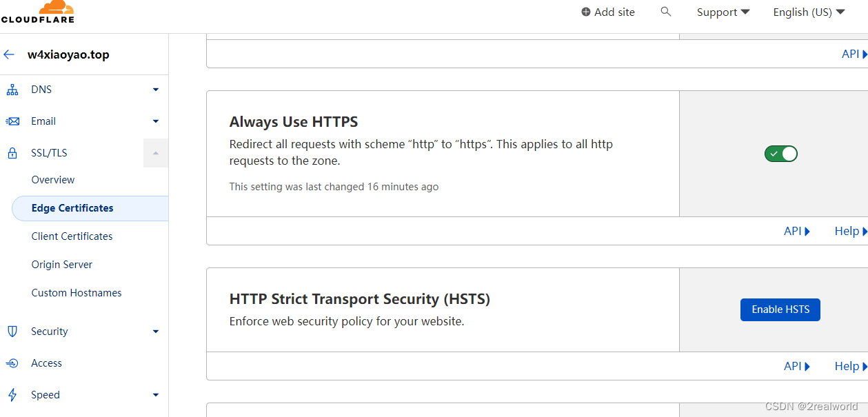Open the Origin Server page
The width and height of the screenshot is (868, 417).
point(62,265)
